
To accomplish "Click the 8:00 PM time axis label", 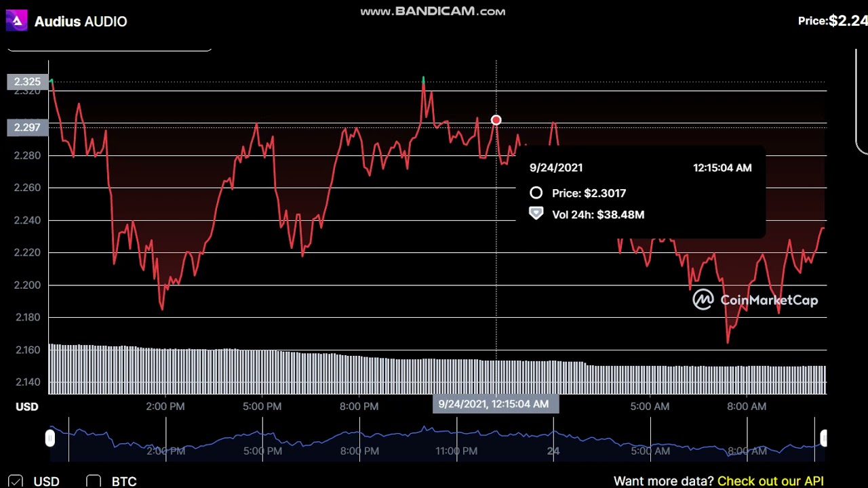I will coord(359,407).
